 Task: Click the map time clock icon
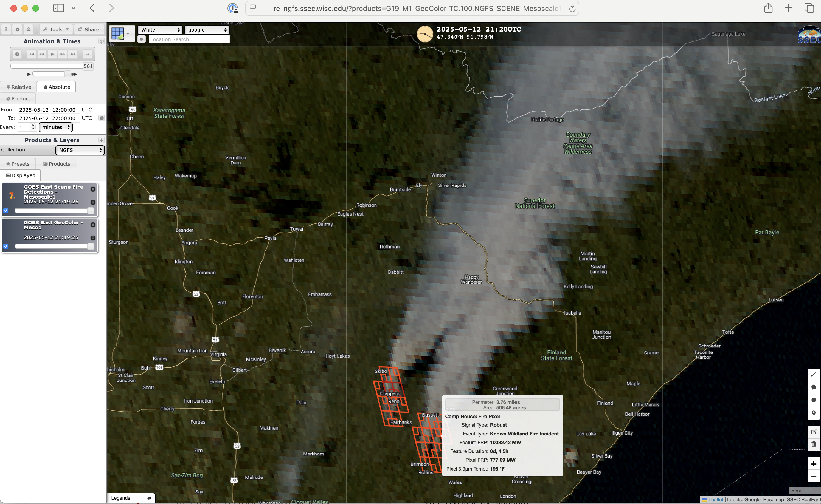point(424,34)
